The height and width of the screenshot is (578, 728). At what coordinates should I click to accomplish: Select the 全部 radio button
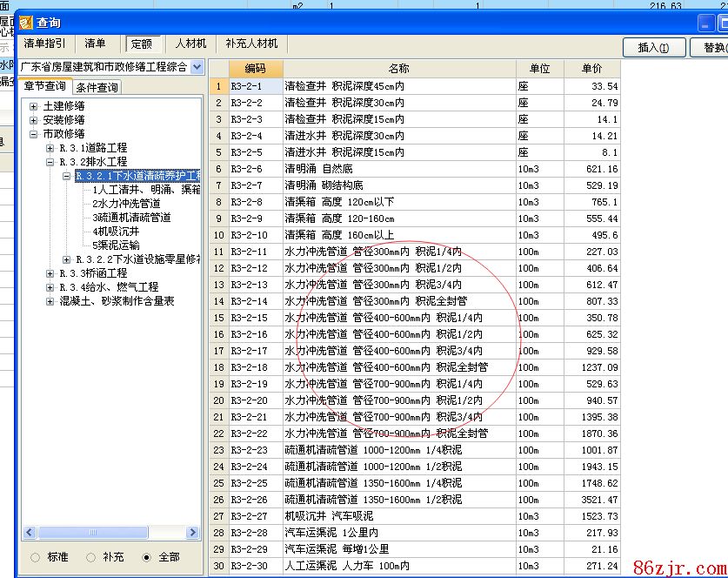tap(146, 556)
